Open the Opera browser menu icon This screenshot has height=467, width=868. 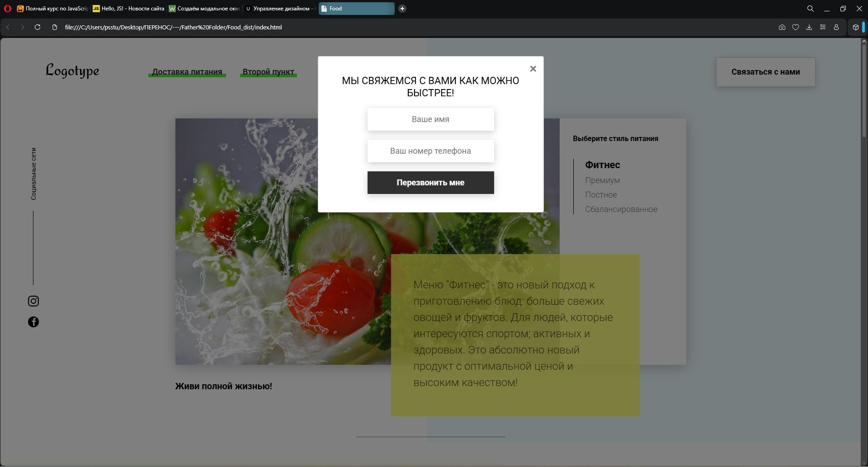pyautogui.click(x=8, y=9)
